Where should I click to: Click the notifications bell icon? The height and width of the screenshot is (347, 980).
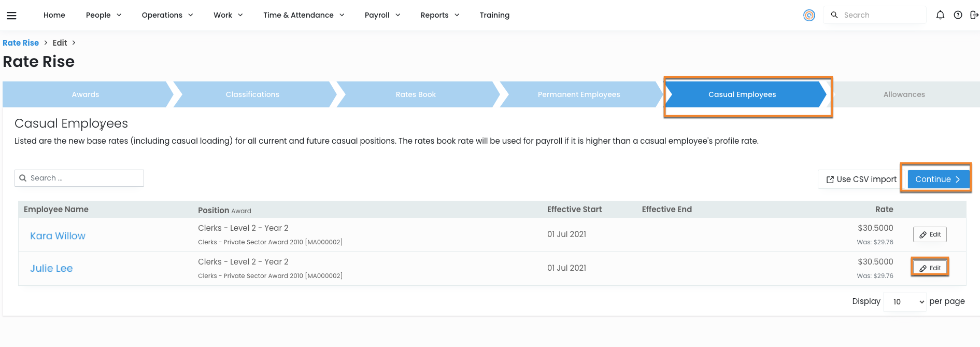click(940, 15)
